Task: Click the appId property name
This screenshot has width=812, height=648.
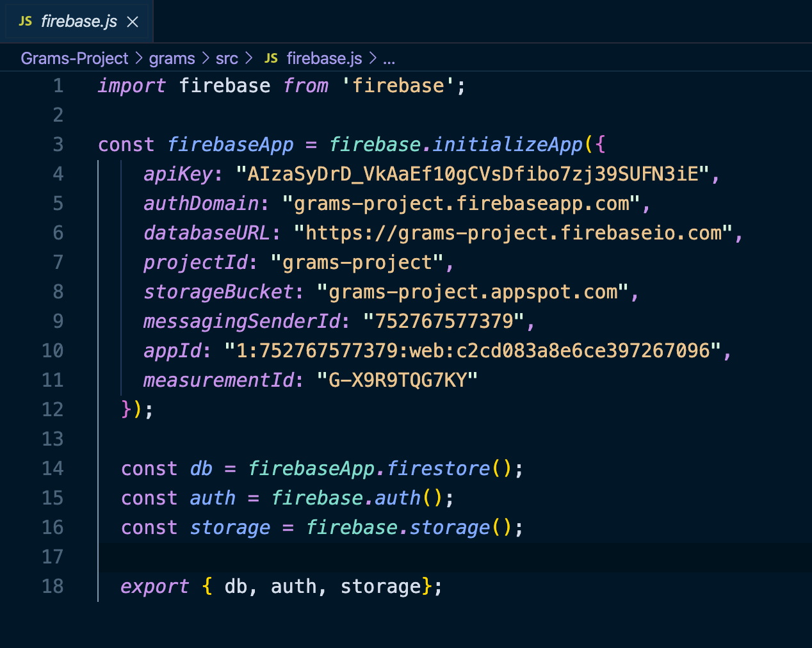Action: [172, 351]
